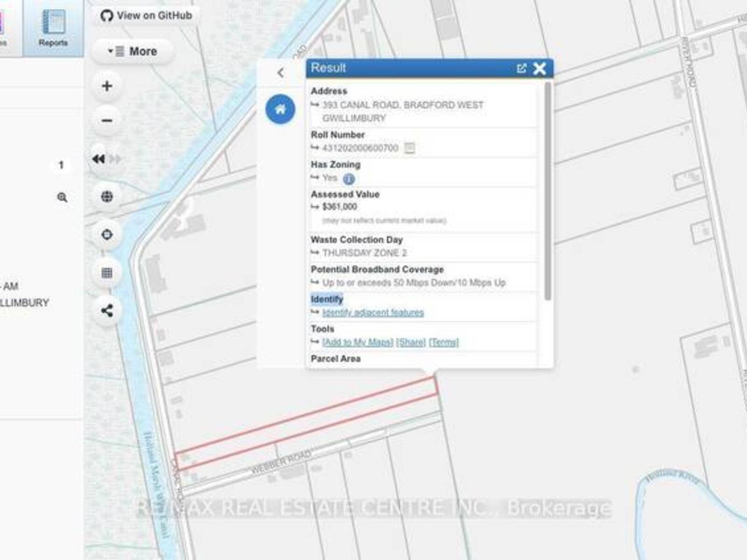Screen dimensions: 747x560
Task: Click Identify adjacent features link
Action: tap(373, 312)
